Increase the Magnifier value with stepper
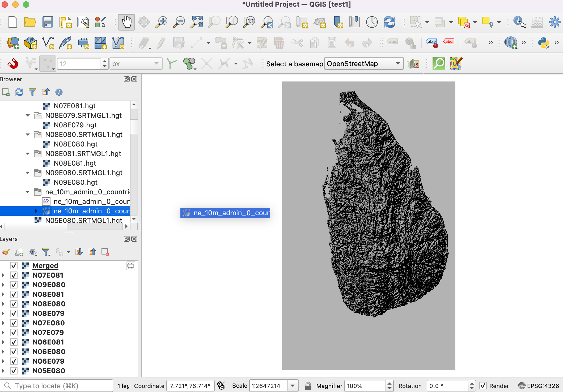 tap(390, 384)
